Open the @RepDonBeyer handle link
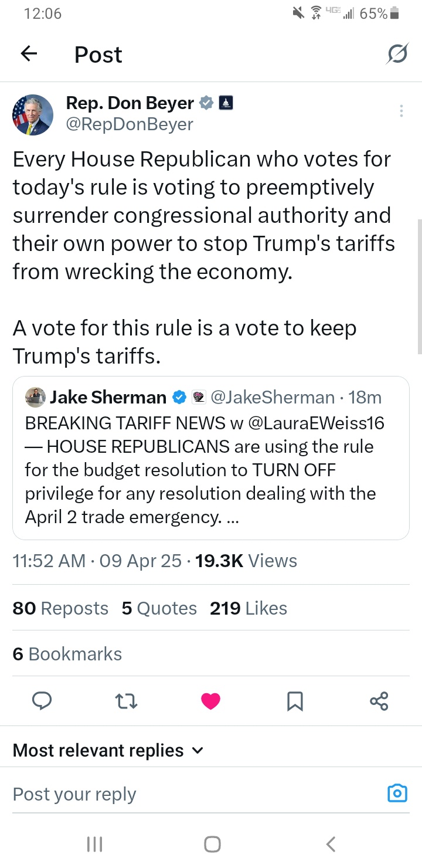 click(x=130, y=124)
